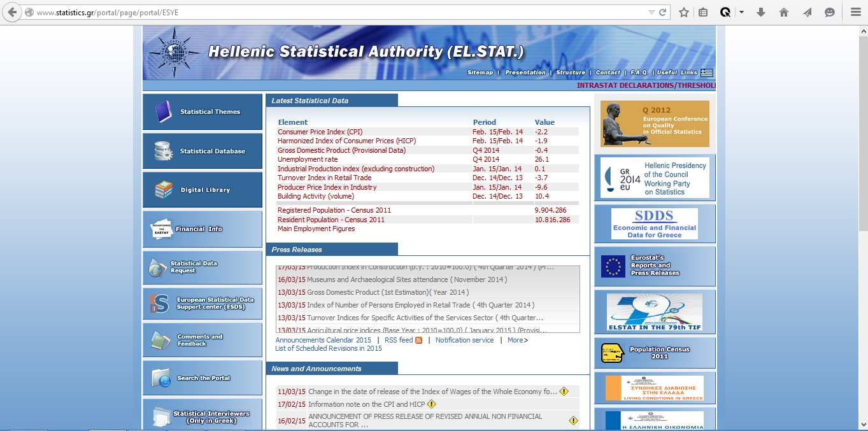The height and width of the screenshot is (431, 868).
Task: Expand More press releases link
Action: pos(517,340)
